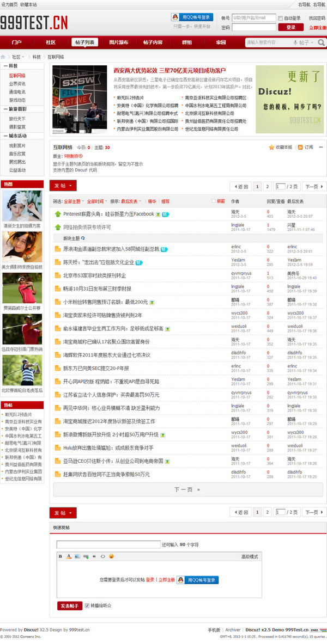This screenshot has width=327, height=644.
Task: Click the magnifier search icon
Action: pos(321,42)
